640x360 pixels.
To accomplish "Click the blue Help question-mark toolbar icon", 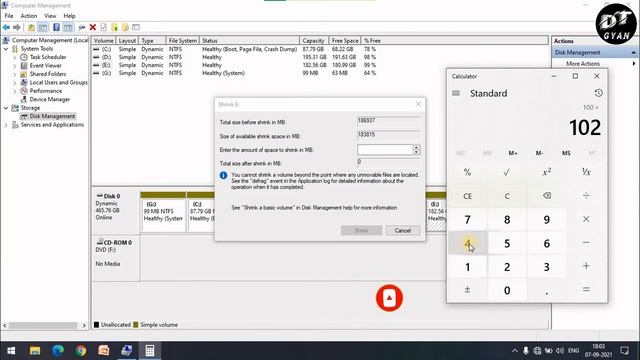I will click(56, 27).
